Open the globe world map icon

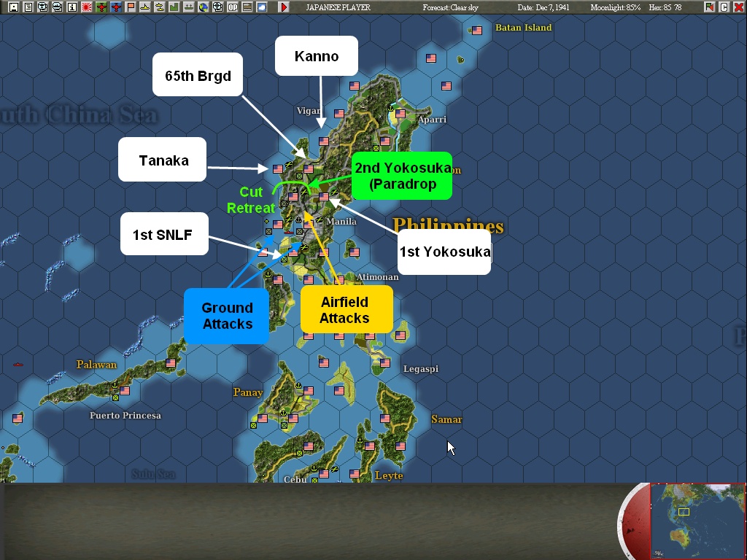[204, 7]
